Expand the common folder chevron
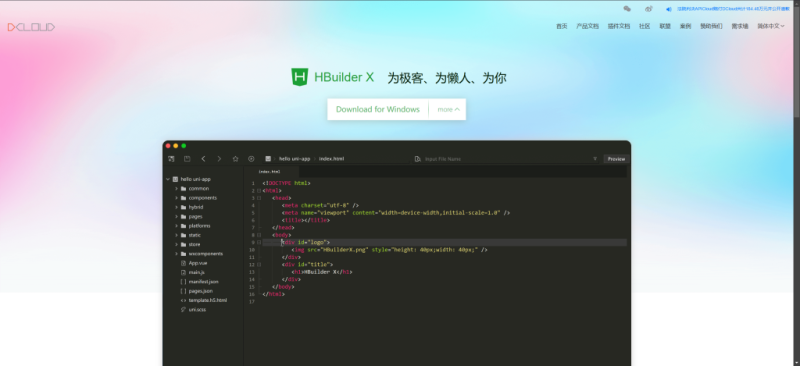Image resolution: width=800 pixels, height=366 pixels. pyautogui.click(x=177, y=188)
